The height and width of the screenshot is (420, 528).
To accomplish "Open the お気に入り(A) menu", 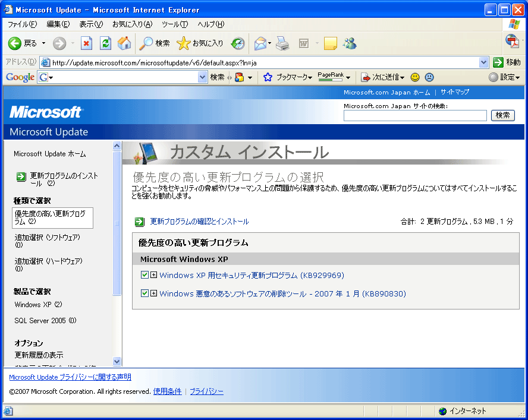I will point(133,24).
